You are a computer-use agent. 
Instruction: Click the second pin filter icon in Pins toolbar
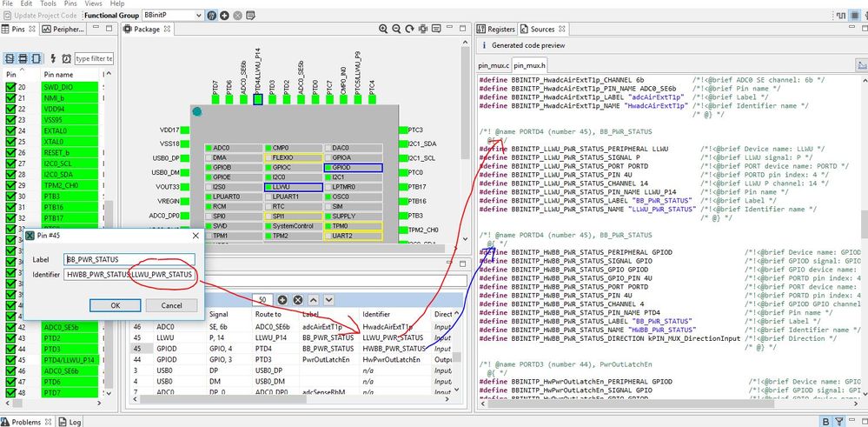click(x=23, y=58)
